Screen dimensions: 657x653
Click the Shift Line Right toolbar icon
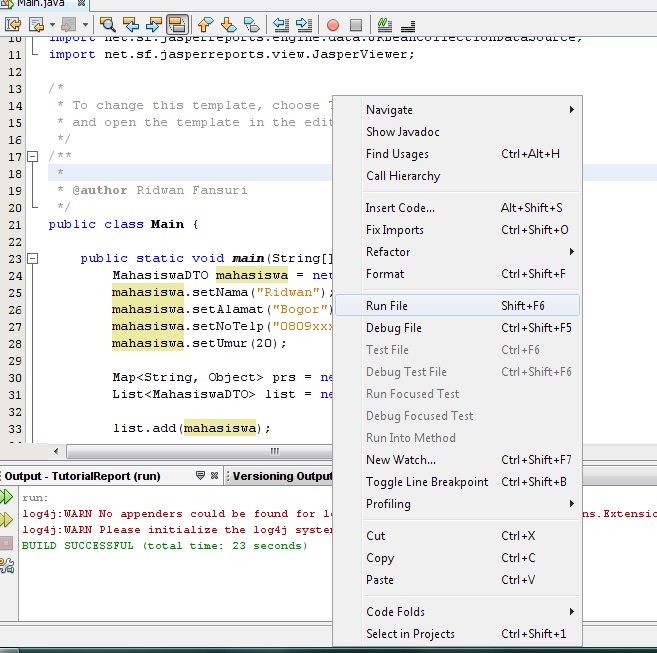302,23
